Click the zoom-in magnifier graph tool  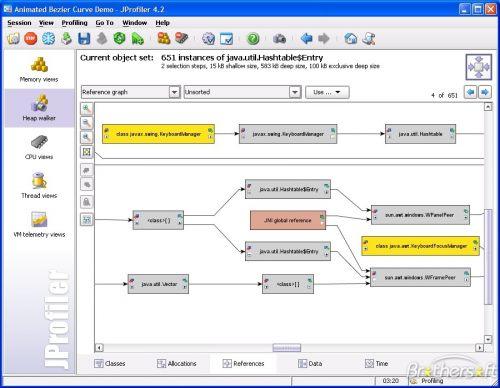coord(87,109)
